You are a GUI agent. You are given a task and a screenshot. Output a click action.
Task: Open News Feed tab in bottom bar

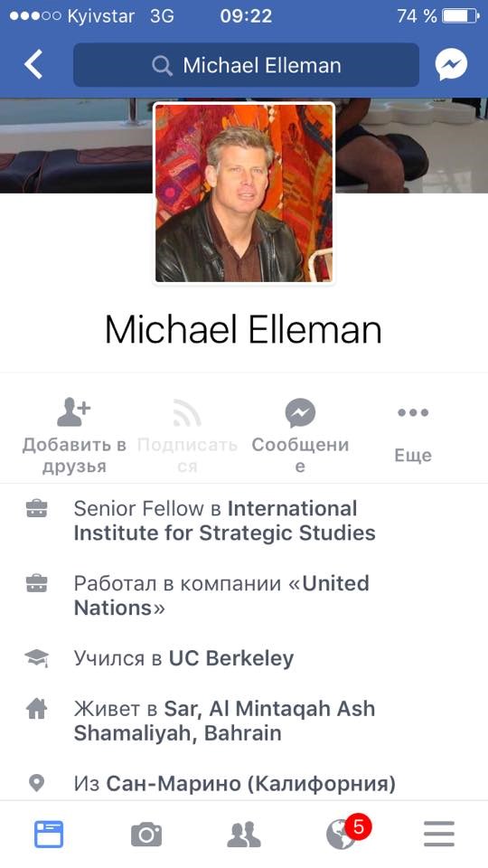point(49,835)
